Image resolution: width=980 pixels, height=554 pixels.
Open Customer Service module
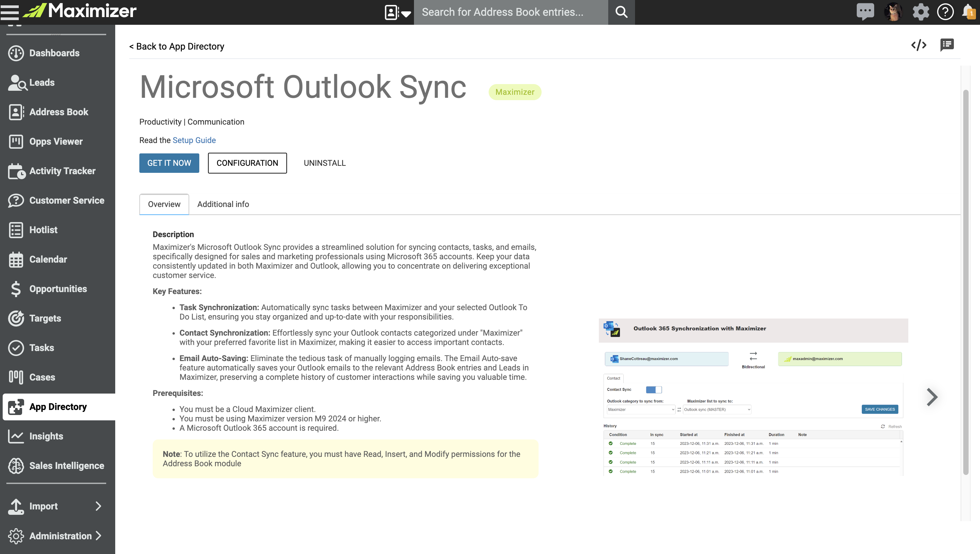[58, 201]
